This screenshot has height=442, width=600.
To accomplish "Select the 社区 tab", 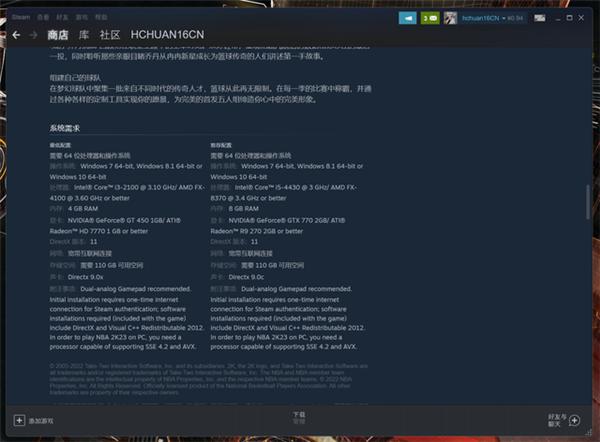I will click(110, 35).
